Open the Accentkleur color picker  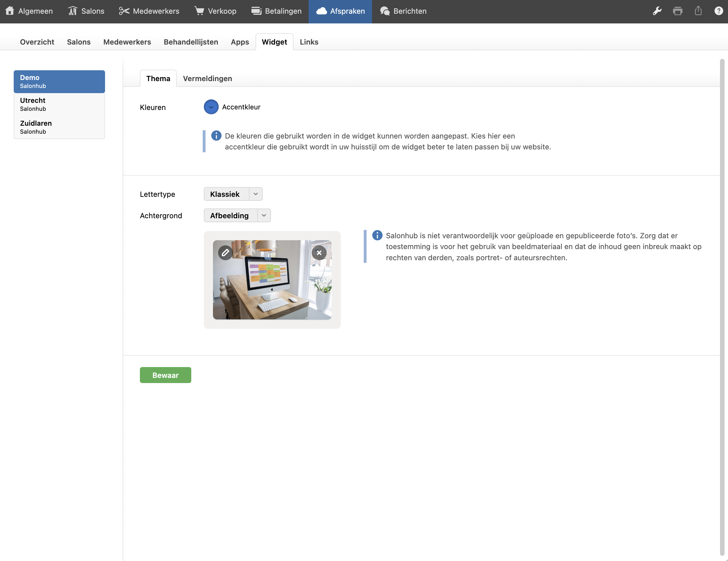(x=211, y=107)
